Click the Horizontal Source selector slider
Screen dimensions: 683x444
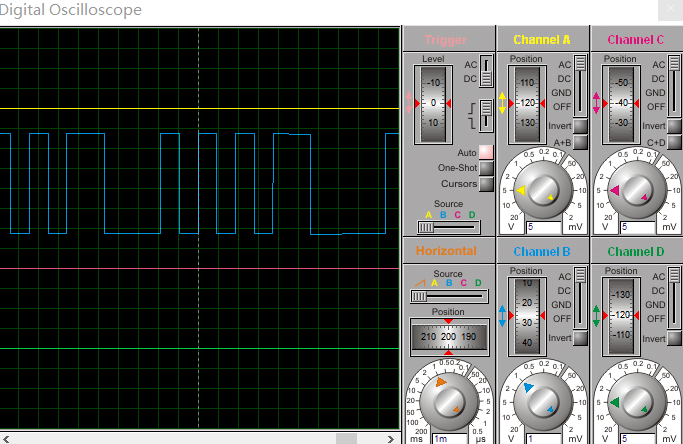click(x=449, y=297)
